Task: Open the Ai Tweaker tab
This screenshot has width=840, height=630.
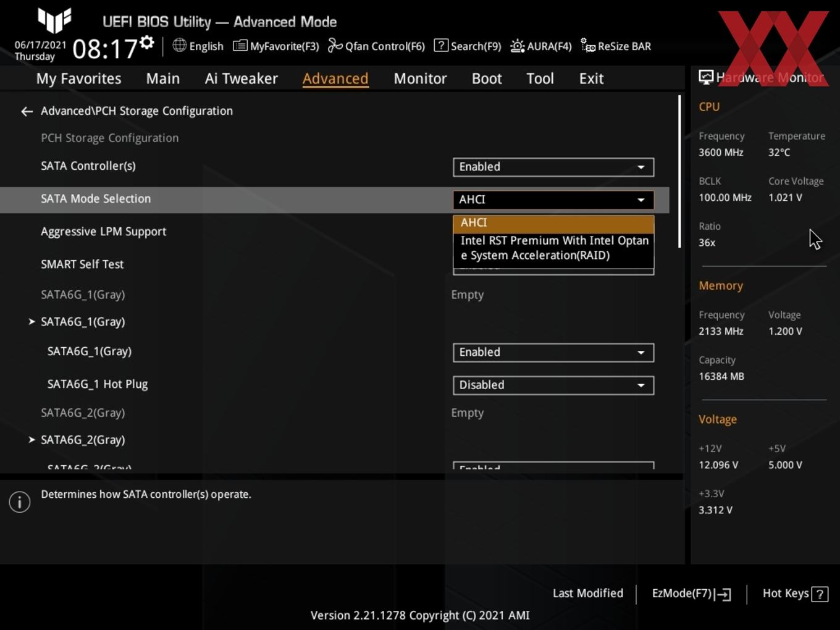Action: tap(241, 78)
